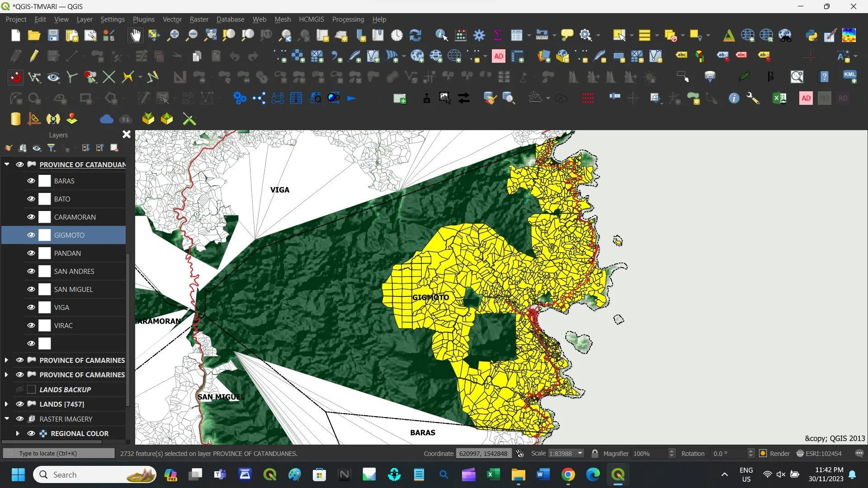Click the Refresh map icon
This screenshot has height=488, width=868.
[x=415, y=35]
